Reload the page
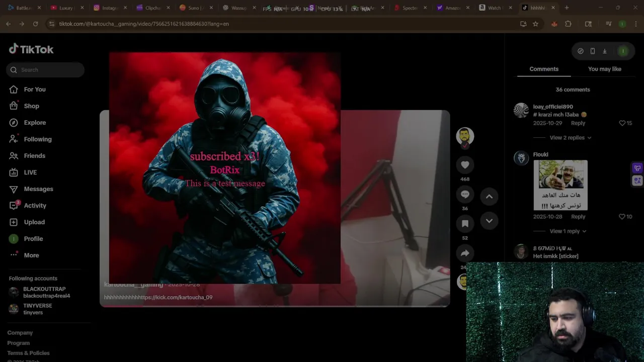 point(35,24)
